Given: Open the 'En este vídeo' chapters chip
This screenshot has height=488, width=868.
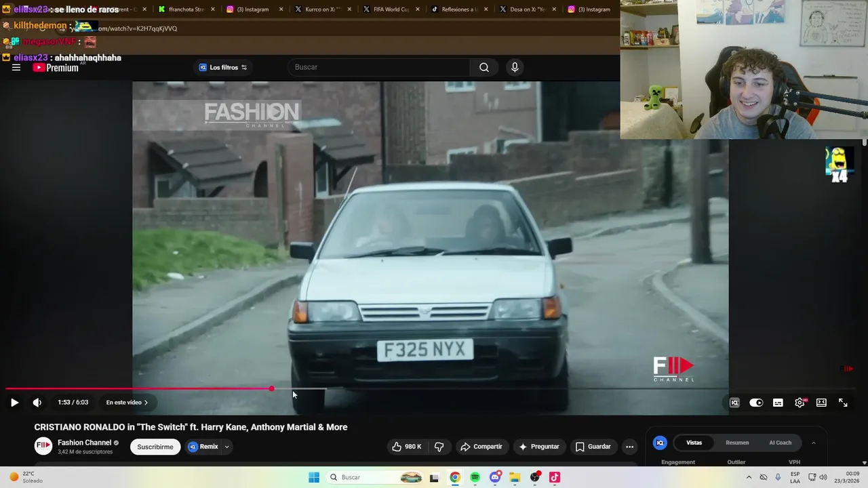Looking at the screenshot, I should (x=127, y=403).
